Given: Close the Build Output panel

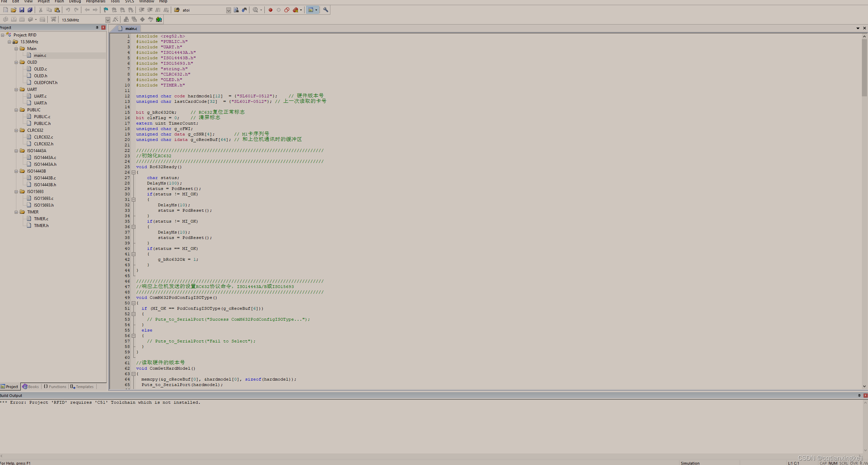Looking at the screenshot, I should [x=865, y=395].
